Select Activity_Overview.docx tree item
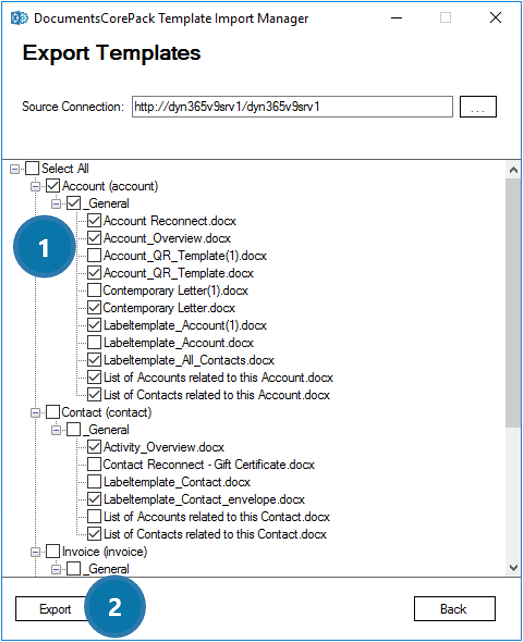Viewport: 523px width, 642px height. pyautogui.click(x=164, y=447)
